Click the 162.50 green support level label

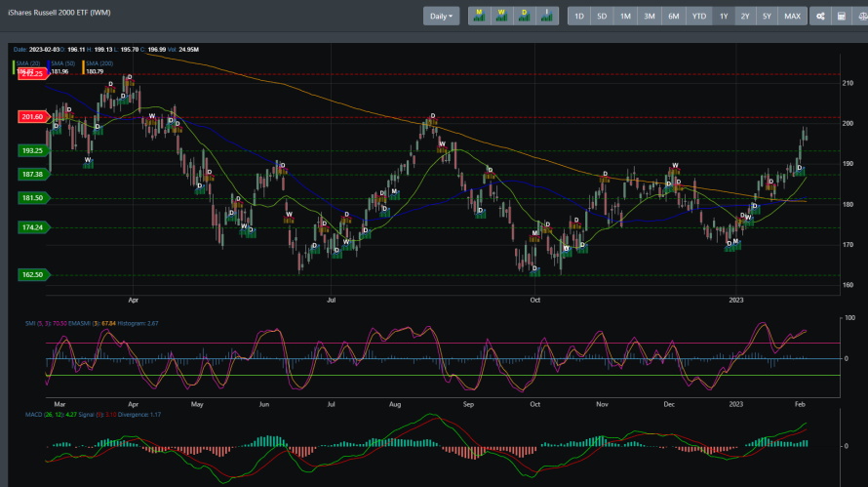coord(32,275)
